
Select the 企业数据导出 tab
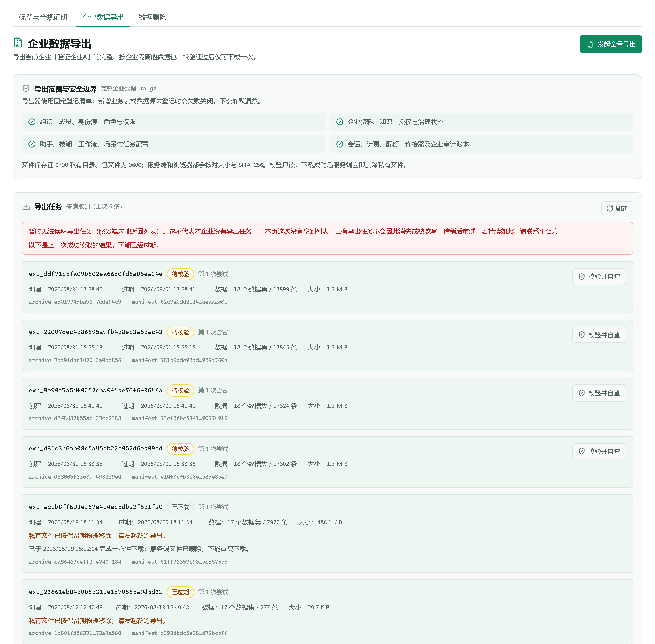pyautogui.click(x=103, y=17)
